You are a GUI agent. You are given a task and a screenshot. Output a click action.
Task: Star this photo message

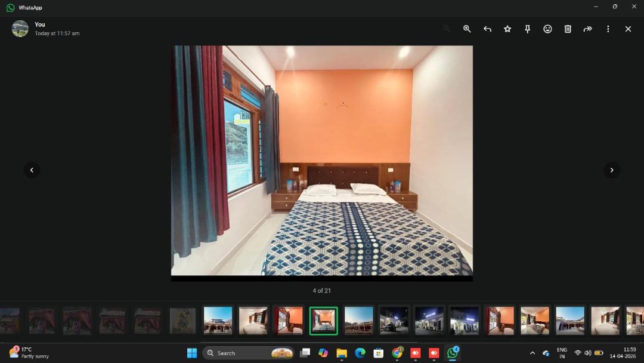coord(507,29)
